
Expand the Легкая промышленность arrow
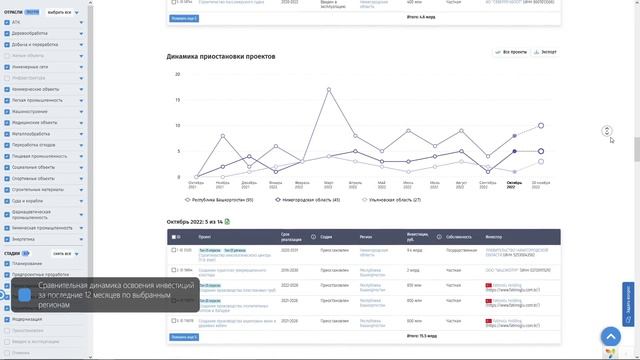pos(81,100)
